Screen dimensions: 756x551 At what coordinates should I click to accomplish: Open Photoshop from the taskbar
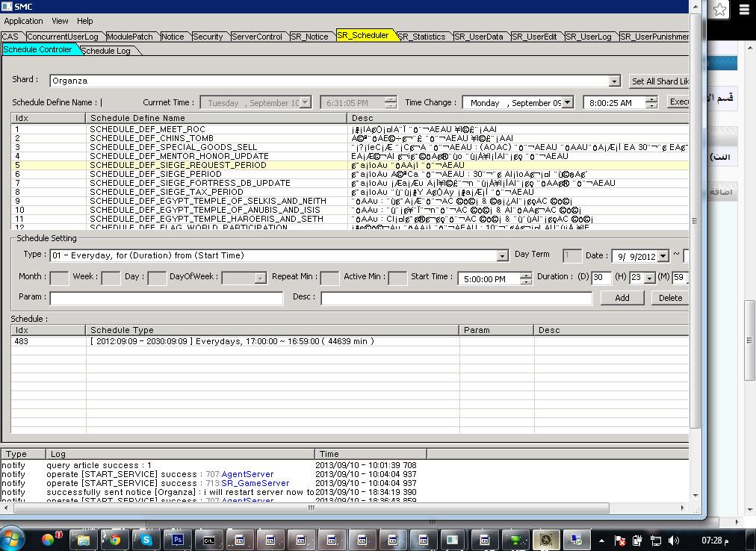tap(178, 539)
